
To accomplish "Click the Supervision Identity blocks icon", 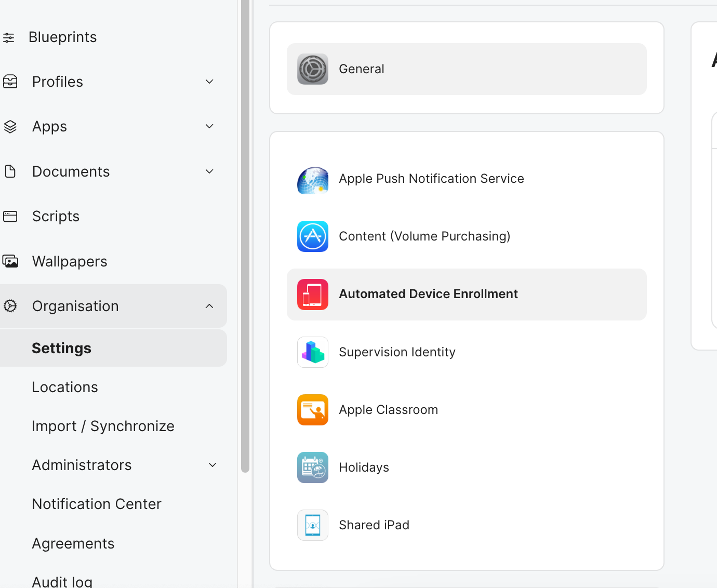I will coord(313,352).
